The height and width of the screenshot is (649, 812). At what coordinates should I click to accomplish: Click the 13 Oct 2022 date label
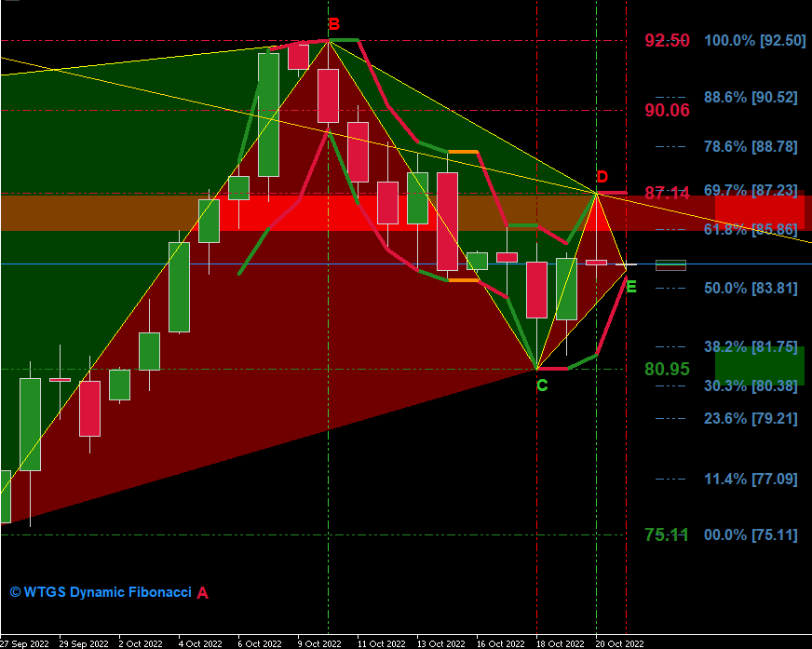(x=440, y=643)
